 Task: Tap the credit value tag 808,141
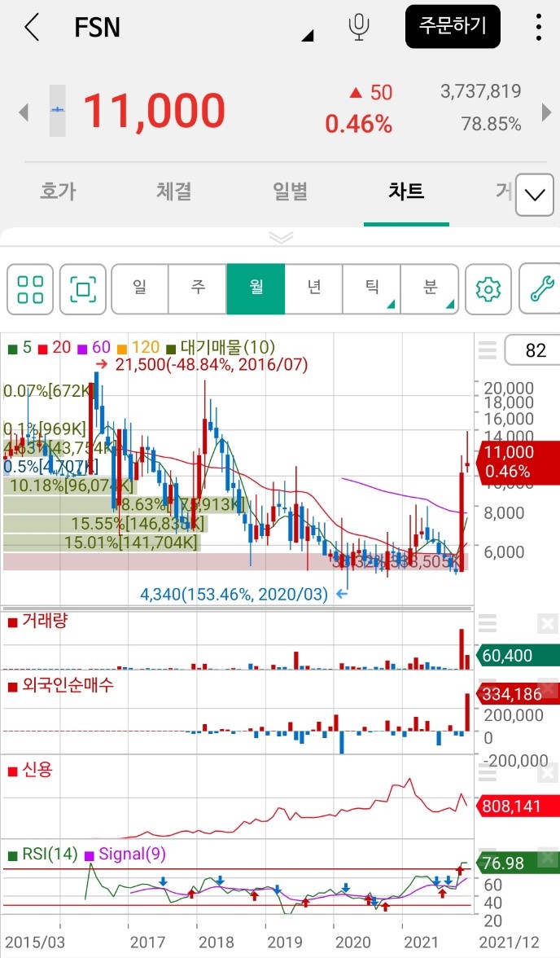(x=517, y=806)
